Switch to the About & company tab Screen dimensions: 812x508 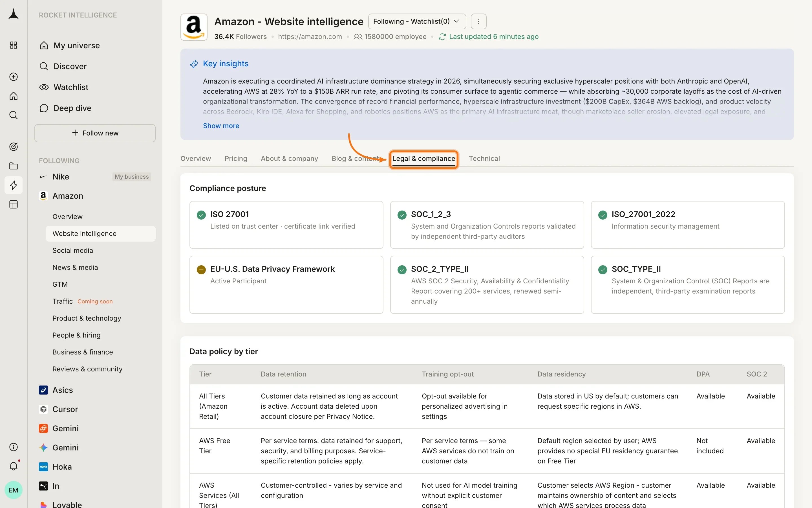tap(289, 159)
